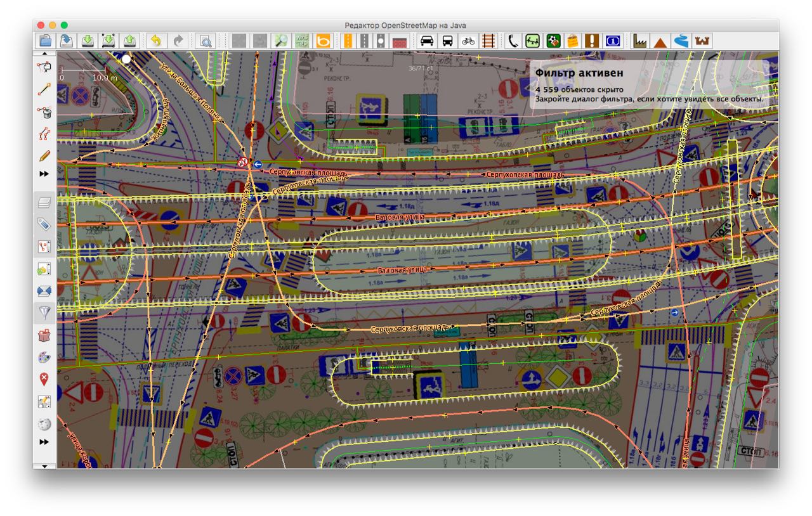
Task: Open the grey road preset icon
Action: pyautogui.click(x=365, y=41)
